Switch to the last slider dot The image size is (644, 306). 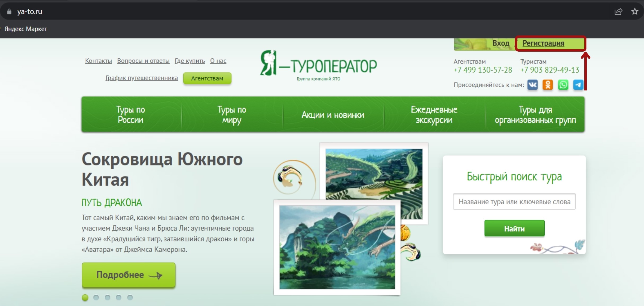click(130, 298)
